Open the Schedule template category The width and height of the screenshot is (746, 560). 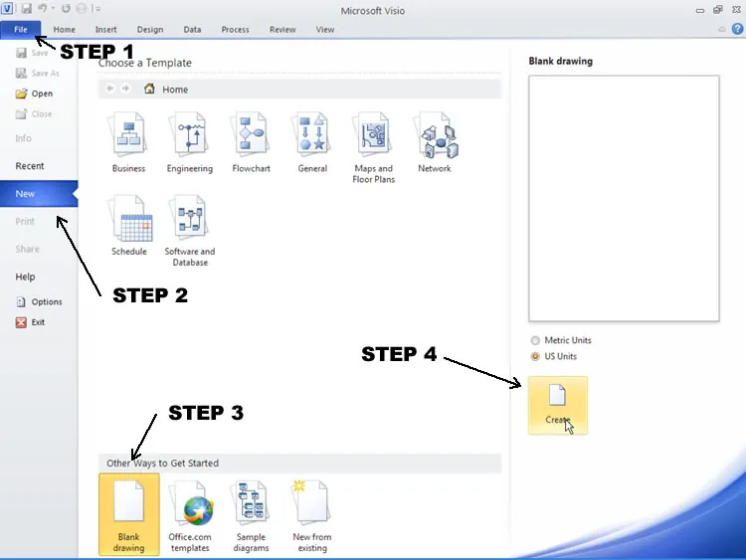[129, 225]
